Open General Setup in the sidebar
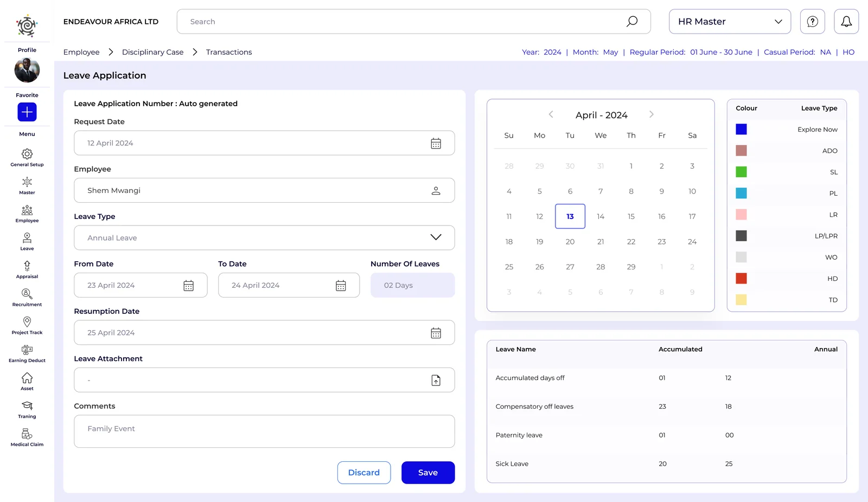868x502 pixels. click(27, 157)
